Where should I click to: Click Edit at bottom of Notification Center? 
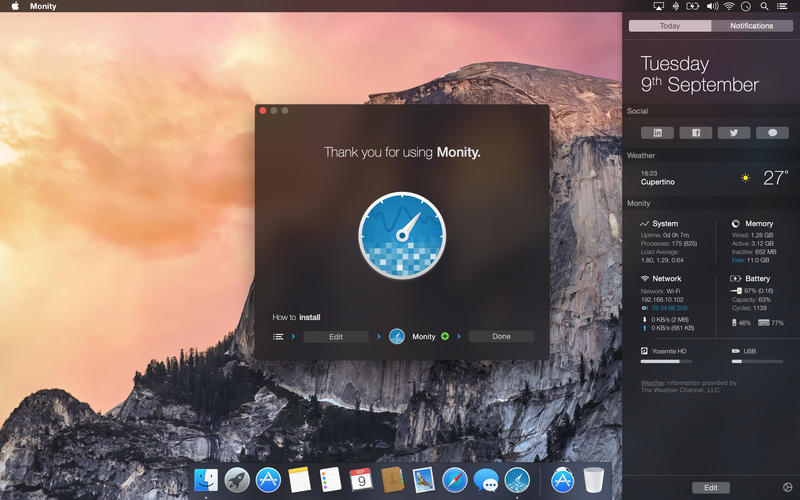711,488
